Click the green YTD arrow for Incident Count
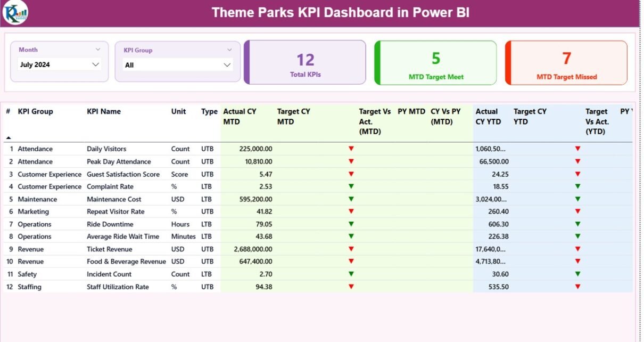 click(x=577, y=274)
